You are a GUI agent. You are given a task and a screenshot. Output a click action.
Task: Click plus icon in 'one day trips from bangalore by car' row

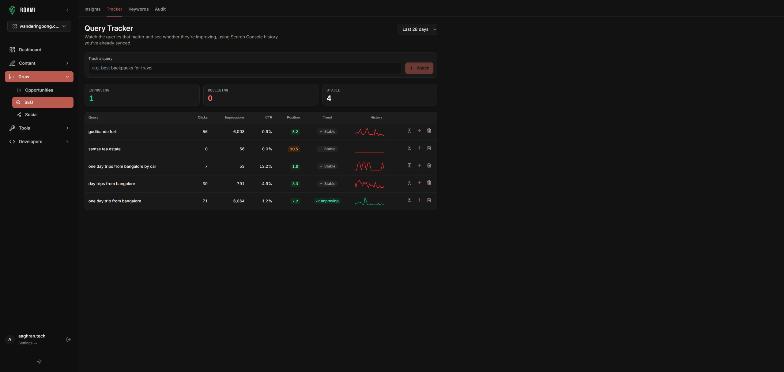point(419,166)
